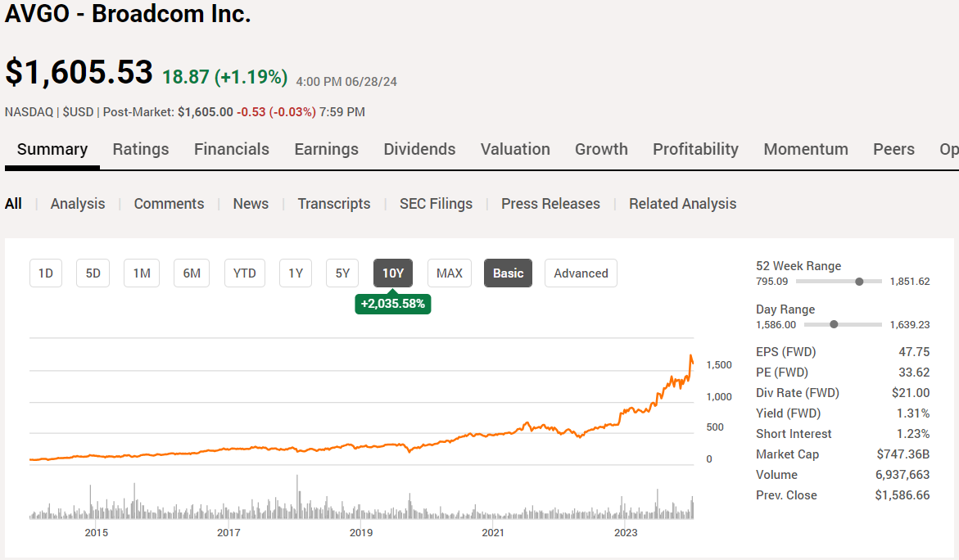
Task: Click the post-market -0.53 (-0.03%) change
Action: tap(277, 112)
